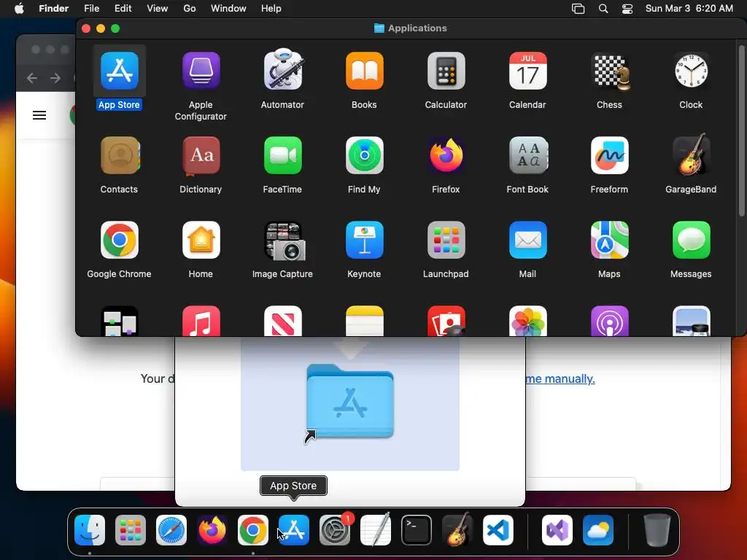The height and width of the screenshot is (560, 747).
Task: Open Terminal from the Dock
Action: (417, 530)
